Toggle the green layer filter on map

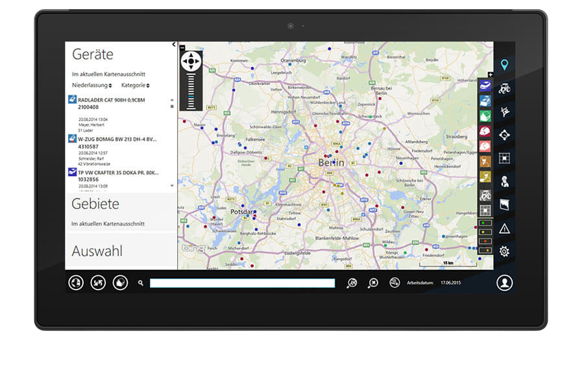click(x=485, y=116)
